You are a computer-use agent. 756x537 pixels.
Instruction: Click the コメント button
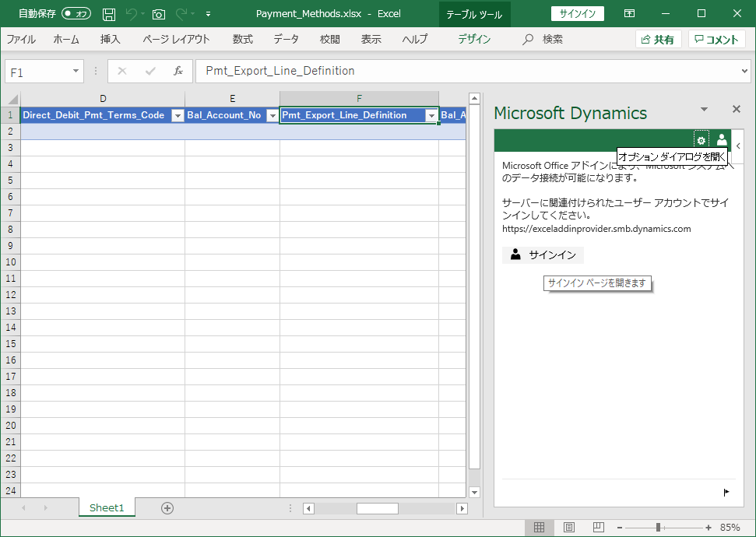[x=717, y=40]
